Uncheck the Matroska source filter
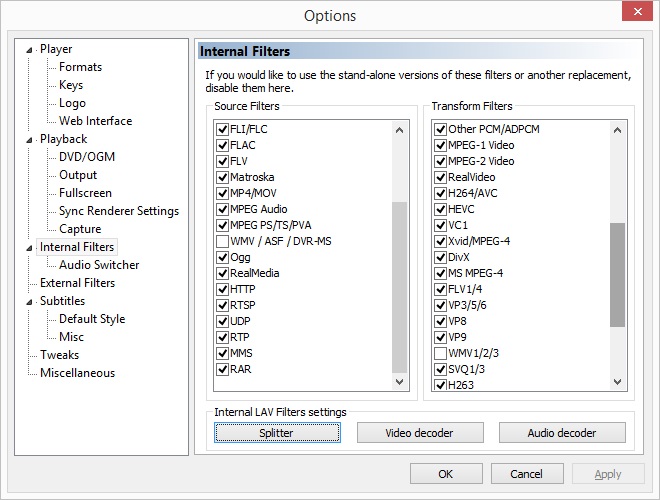 pyautogui.click(x=222, y=177)
